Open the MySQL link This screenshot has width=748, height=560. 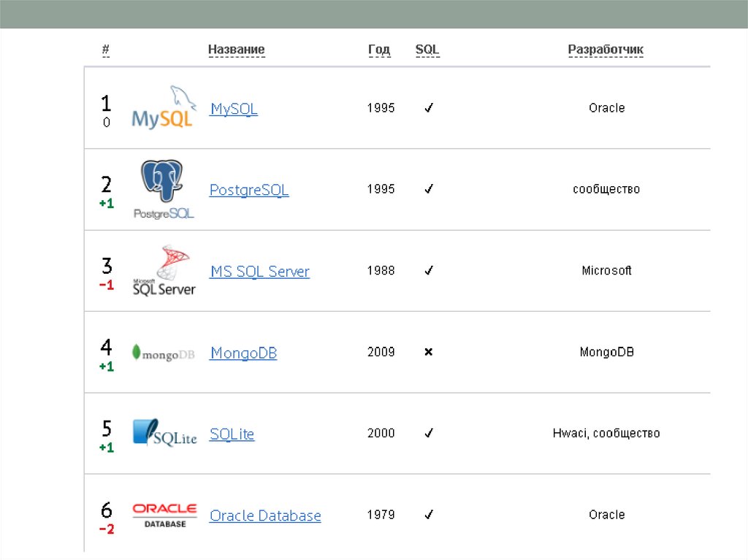234,109
